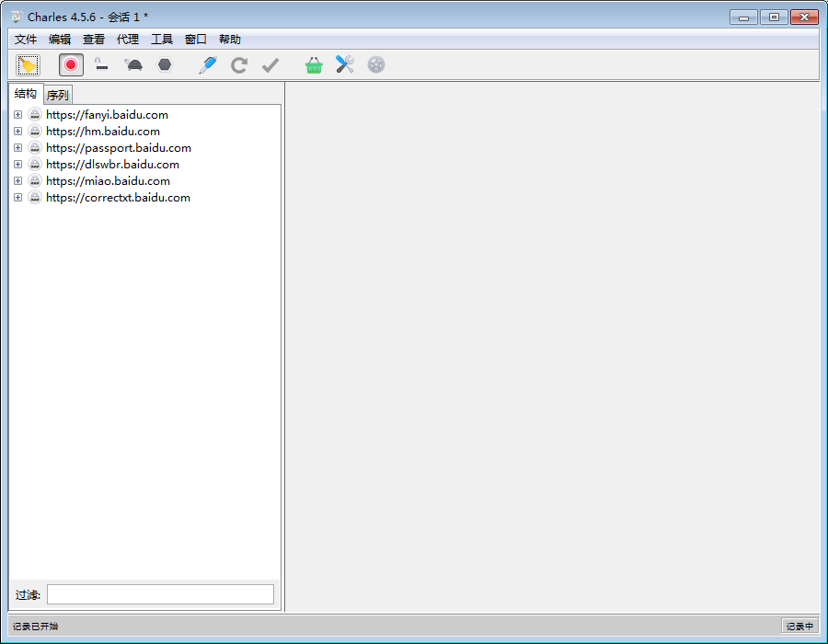
Task: Click the green basket icon
Action: (314, 65)
